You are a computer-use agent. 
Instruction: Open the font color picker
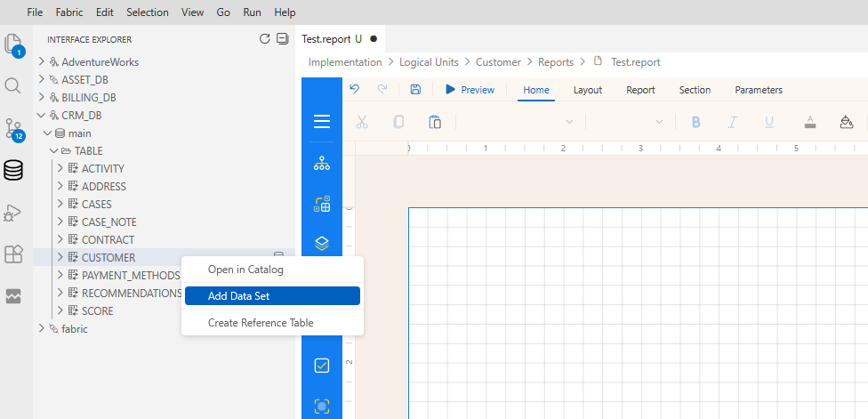point(810,122)
